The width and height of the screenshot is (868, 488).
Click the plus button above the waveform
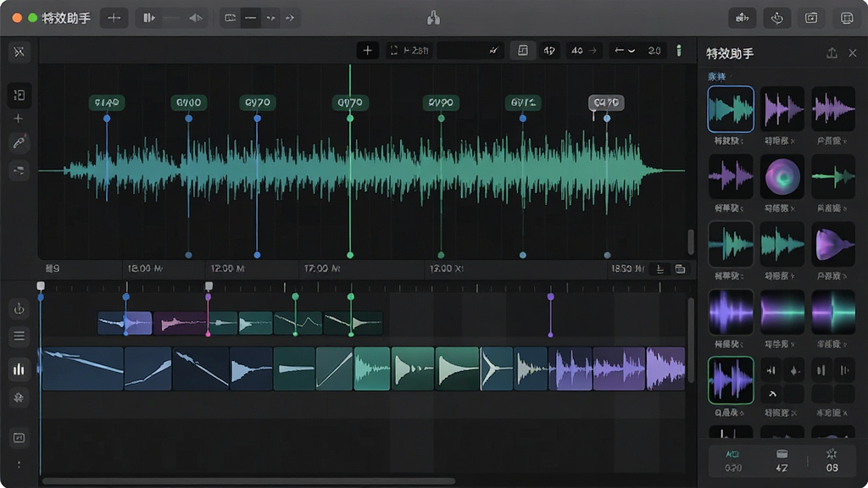(368, 50)
